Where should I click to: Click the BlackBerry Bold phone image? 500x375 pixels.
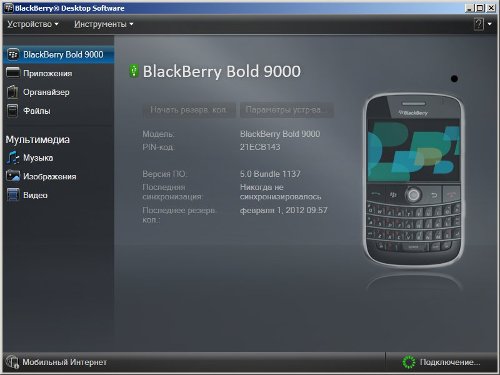coord(413,179)
